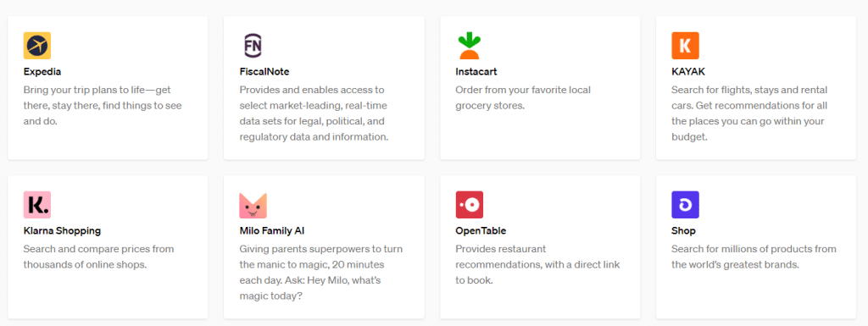Viewport: 868px width, 326px height.
Task: Click the Shop millions of products description
Action: point(754,257)
